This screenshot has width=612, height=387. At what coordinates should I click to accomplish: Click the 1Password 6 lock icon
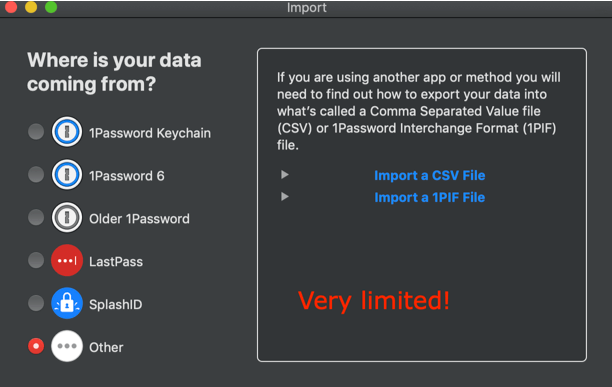tap(67, 174)
